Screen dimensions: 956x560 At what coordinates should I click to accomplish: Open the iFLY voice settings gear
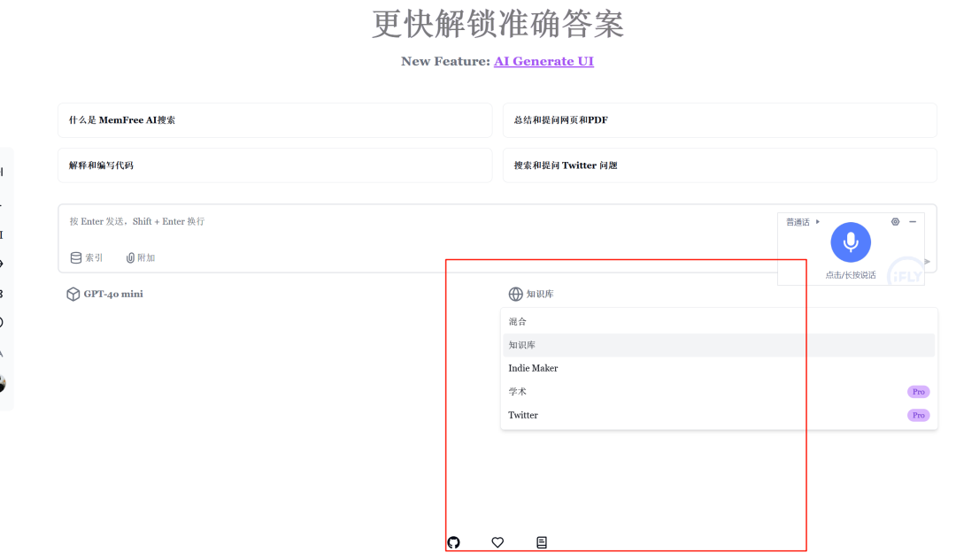coord(895,221)
